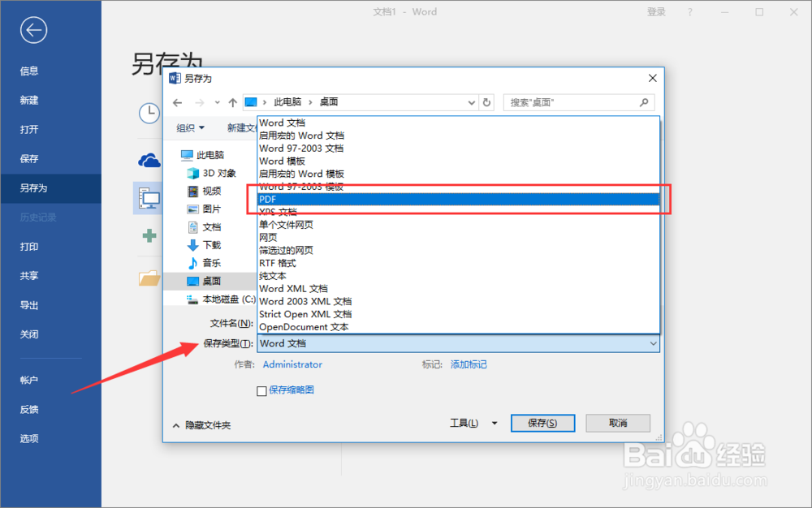Choose 纯文本 format
Image resolution: width=812 pixels, height=508 pixels.
click(458, 276)
